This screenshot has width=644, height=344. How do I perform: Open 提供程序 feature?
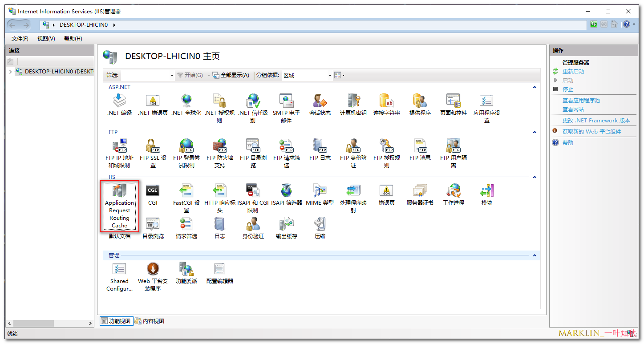coord(420,105)
